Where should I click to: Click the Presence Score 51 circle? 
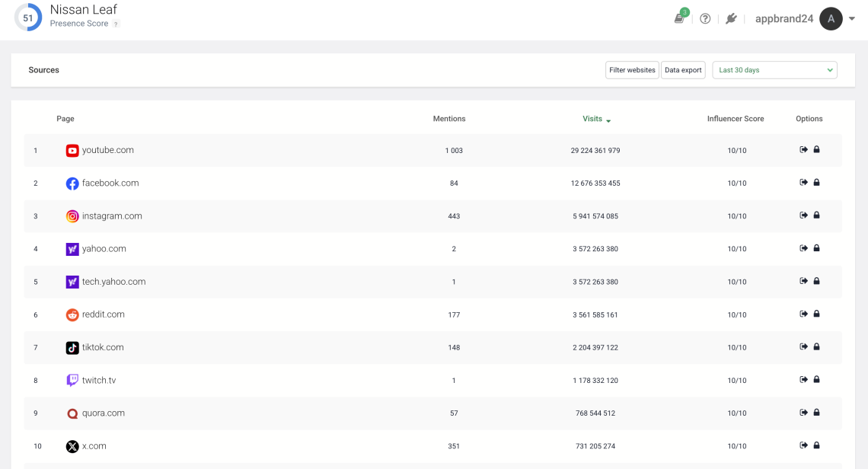point(27,18)
